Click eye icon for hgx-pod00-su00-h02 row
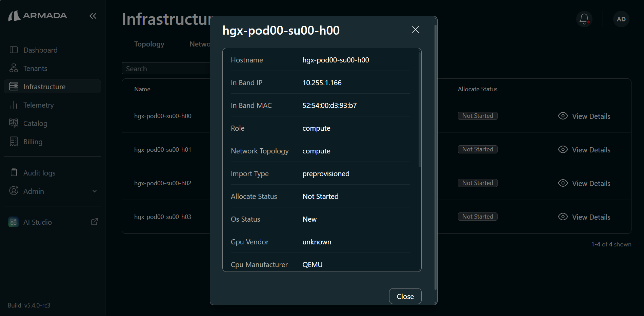The image size is (644, 316). [x=563, y=183]
